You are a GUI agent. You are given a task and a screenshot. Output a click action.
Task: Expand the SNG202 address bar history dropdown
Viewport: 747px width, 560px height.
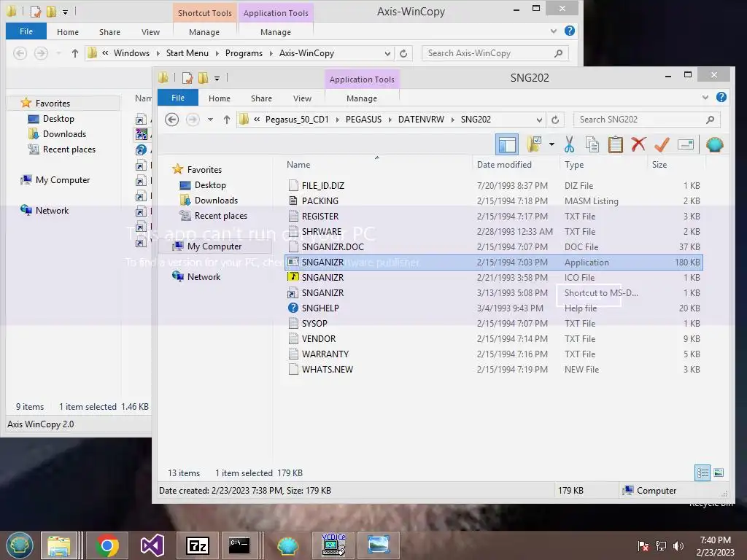click(x=539, y=120)
